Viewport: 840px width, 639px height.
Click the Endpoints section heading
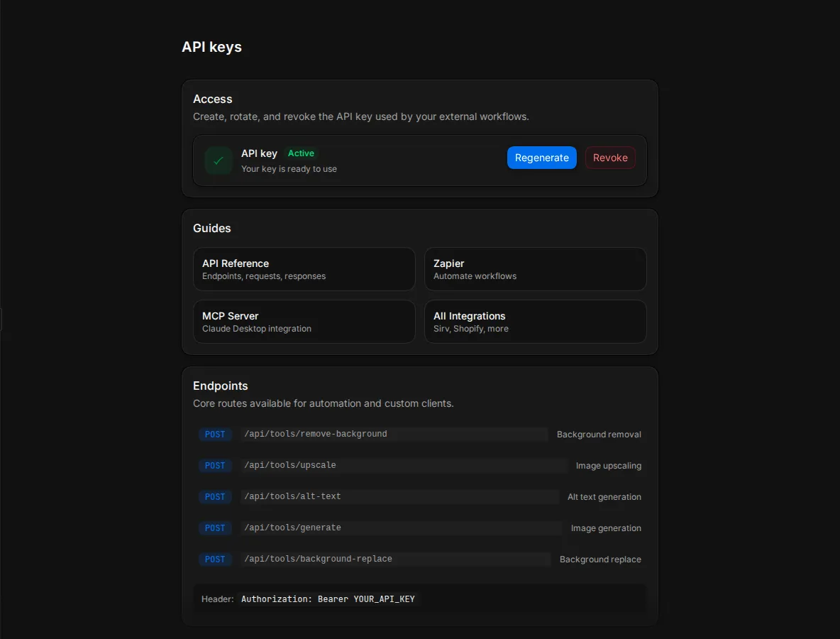point(220,386)
